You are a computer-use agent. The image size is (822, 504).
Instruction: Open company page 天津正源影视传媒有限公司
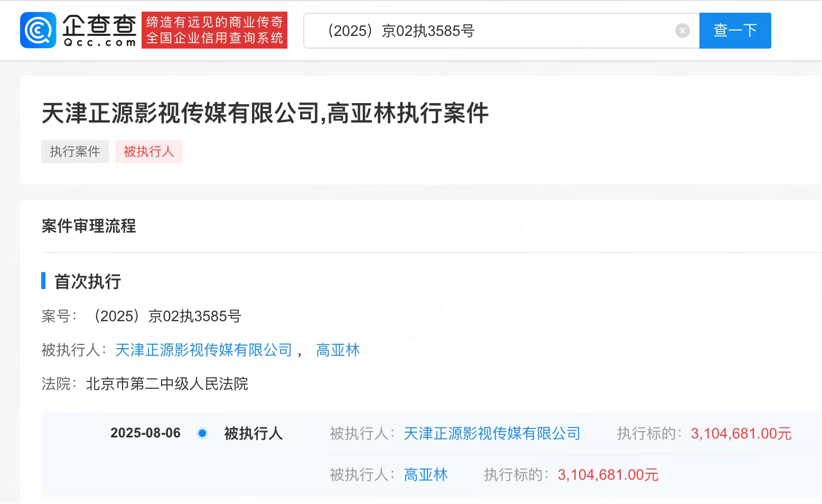coord(203,350)
